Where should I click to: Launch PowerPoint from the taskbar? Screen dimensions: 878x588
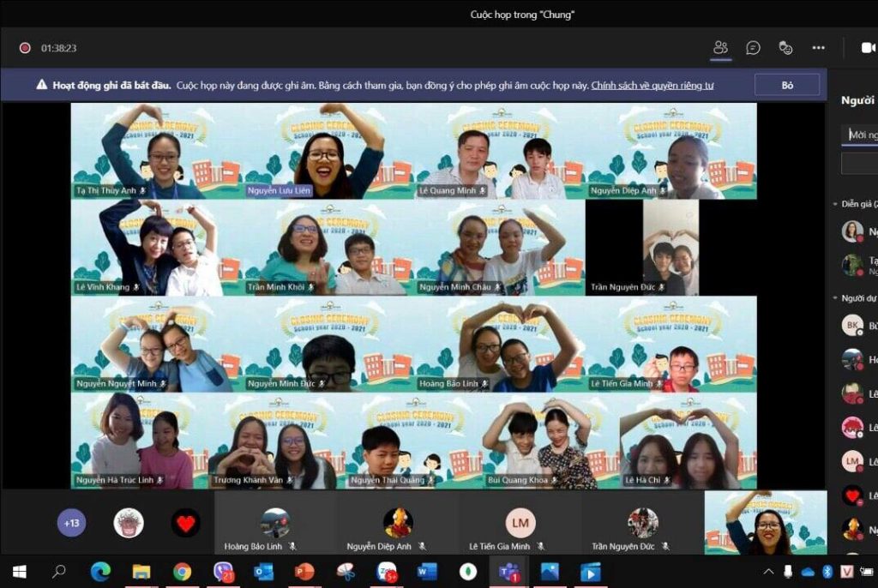click(304, 572)
